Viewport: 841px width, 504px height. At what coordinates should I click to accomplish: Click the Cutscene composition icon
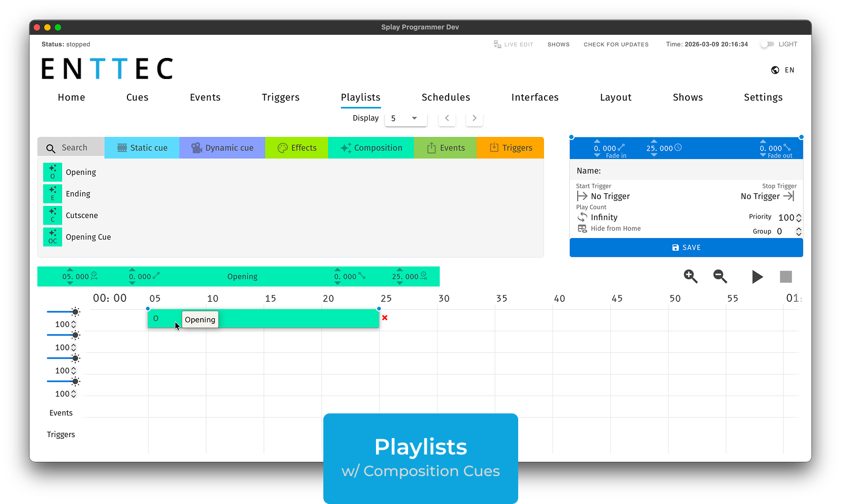pos(53,215)
